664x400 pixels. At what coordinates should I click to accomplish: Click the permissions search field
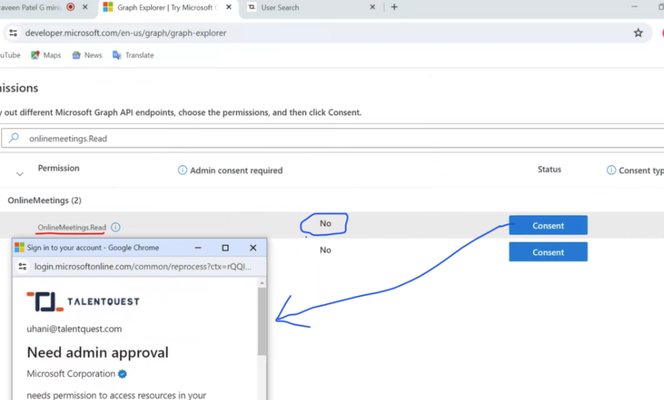(x=332, y=138)
